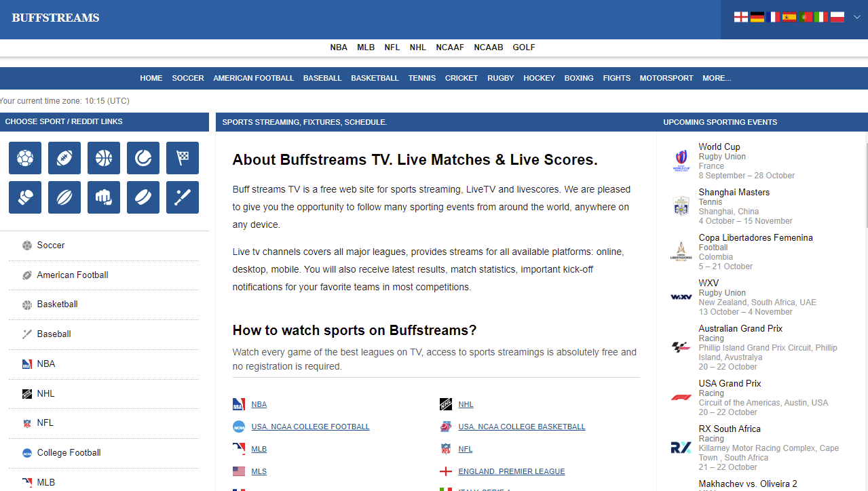Open the checkered flag motorsport tile

point(183,158)
